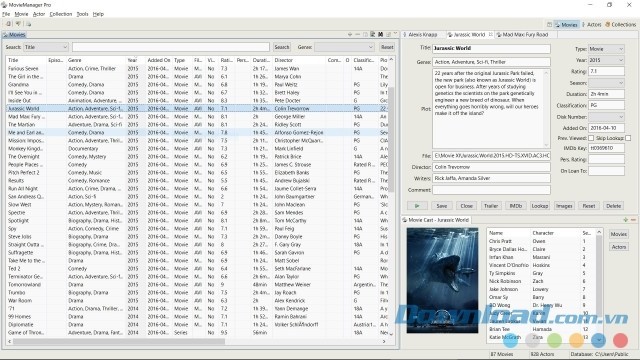The width and height of the screenshot is (640, 360).
Task: Toggle the Skip Lookup checkbox
Action: (628, 138)
